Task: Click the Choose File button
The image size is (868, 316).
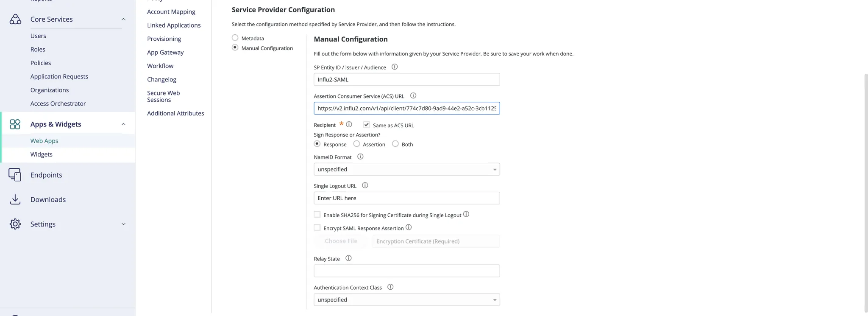Action: 340,241
